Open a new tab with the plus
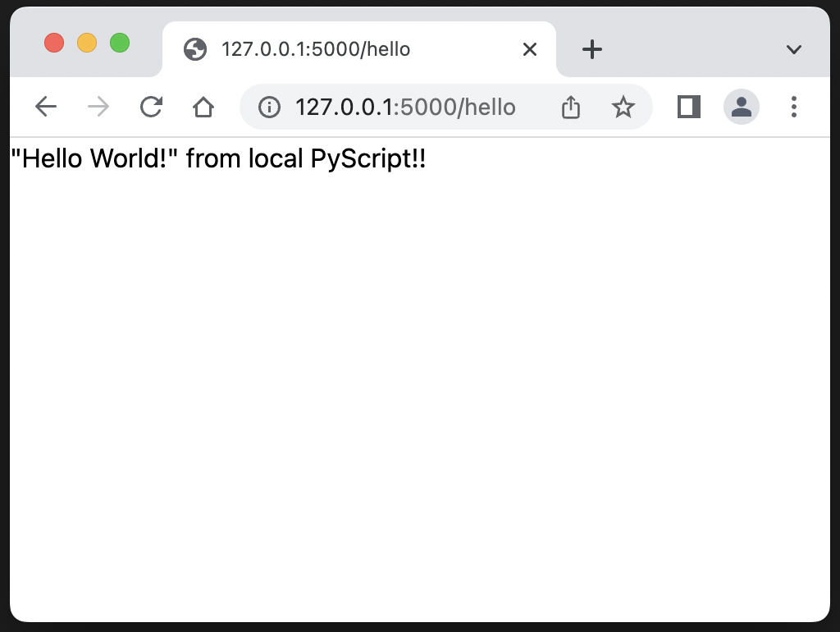The height and width of the screenshot is (632, 840). (591, 49)
